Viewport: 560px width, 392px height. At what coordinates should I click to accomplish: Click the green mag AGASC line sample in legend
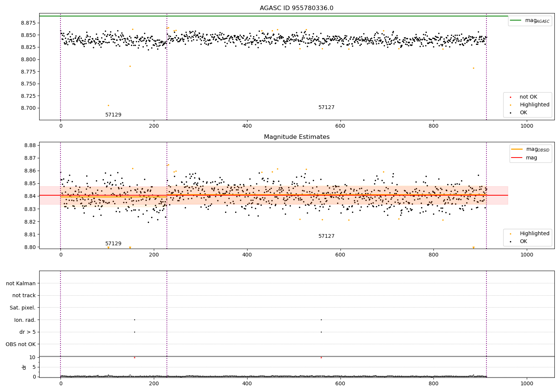pos(516,20)
